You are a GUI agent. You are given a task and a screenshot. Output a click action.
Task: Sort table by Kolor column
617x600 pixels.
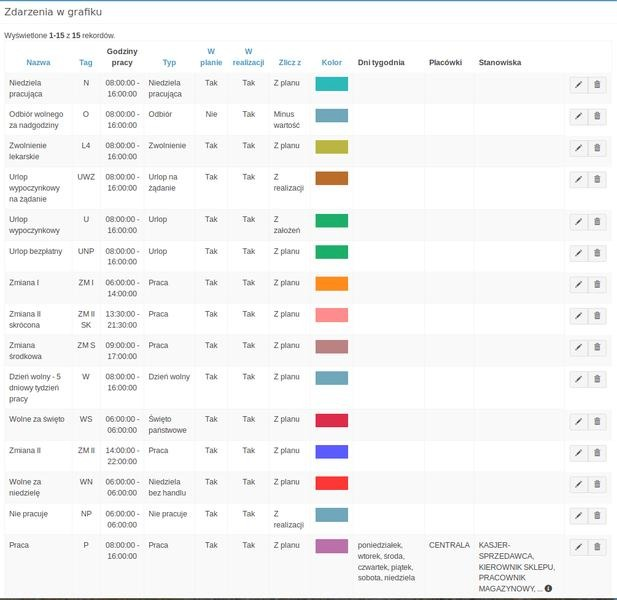[332, 63]
